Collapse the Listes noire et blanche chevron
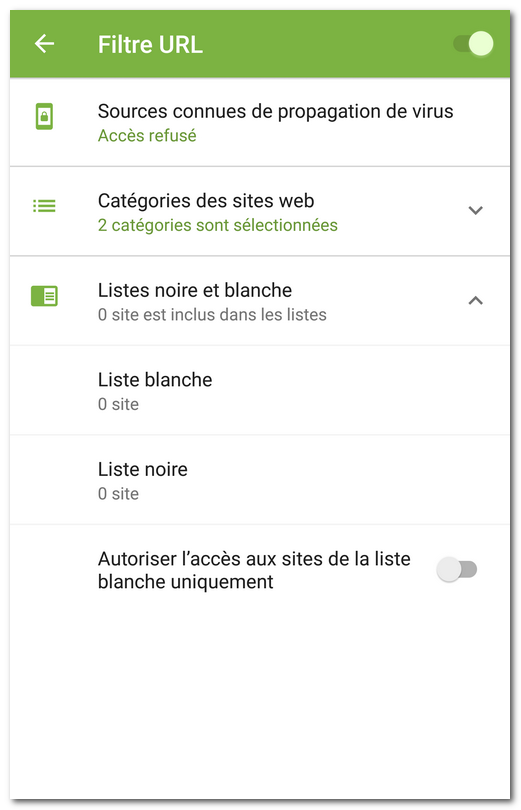The image size is (521, 810). pyautogui.click(x=475, y=300)
